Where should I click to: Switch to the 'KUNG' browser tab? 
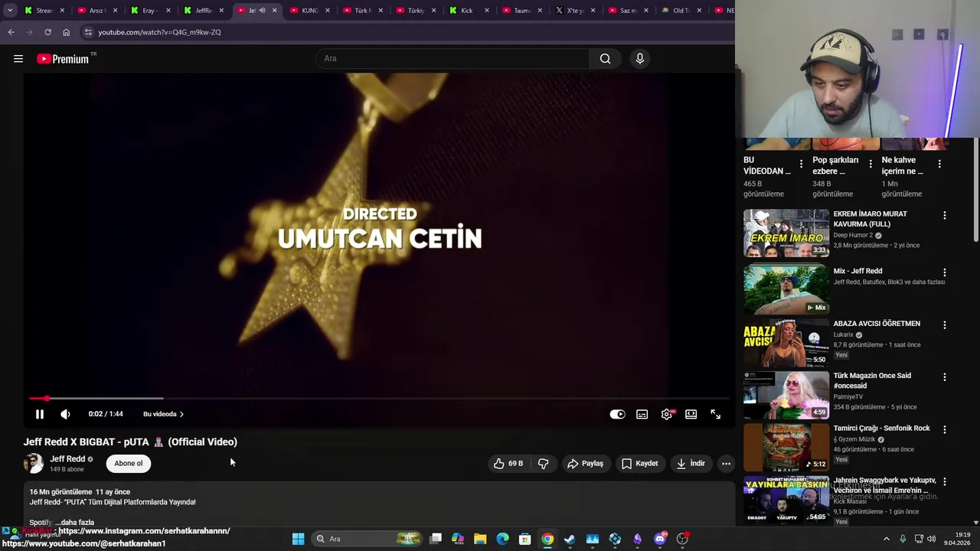308,11
